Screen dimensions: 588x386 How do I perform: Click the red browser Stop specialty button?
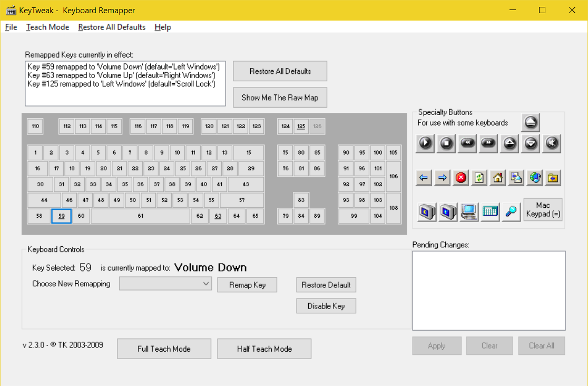point(461,178)
